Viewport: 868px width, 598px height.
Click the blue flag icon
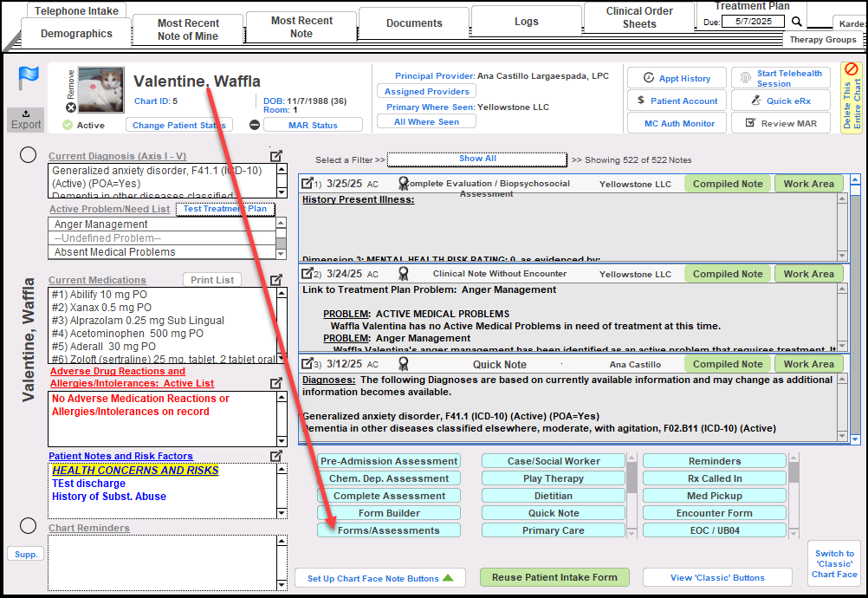pos(27,79)
